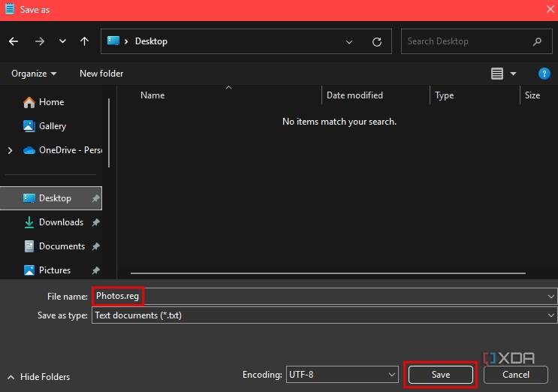Refresh the Desktop folder view
The image size is (558, 392).
tap(377, 42)
